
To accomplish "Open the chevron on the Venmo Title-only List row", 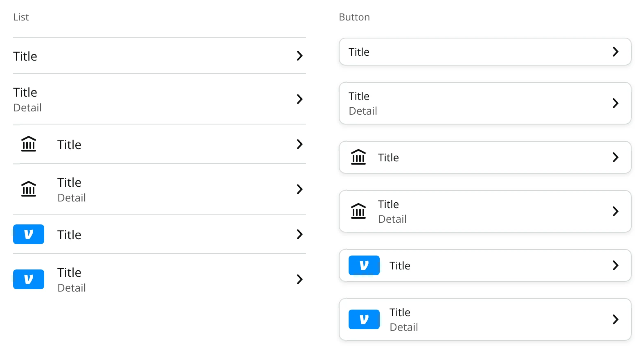I will click(300, 234).
